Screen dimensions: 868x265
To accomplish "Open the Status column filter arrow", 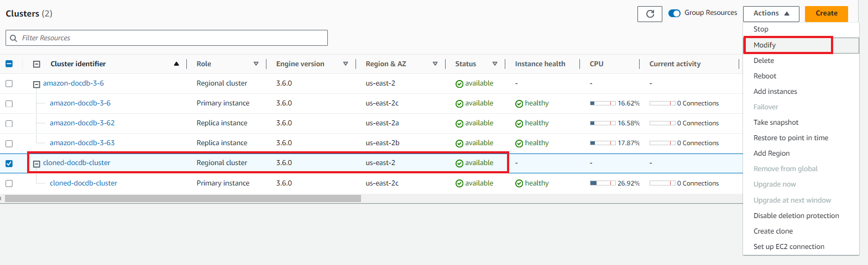I will click(x=495, y=64).
